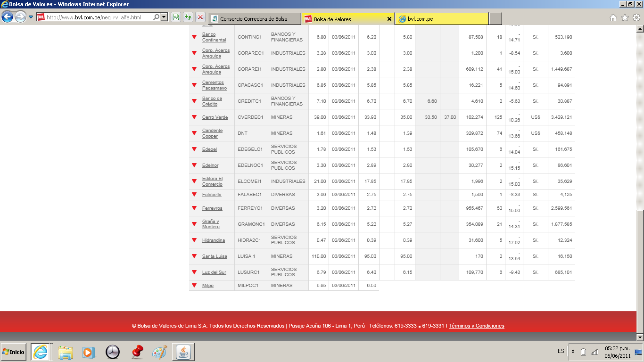644x362 pixels.
Task: Open a new tab with the blank tab button
Action: pyautogui.click(x=495, y=19)
